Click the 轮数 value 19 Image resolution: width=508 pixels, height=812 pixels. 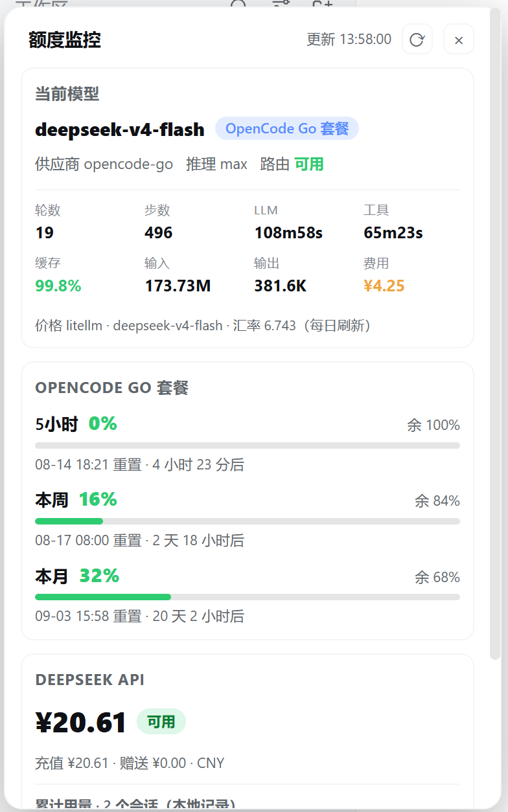[45, 232]
